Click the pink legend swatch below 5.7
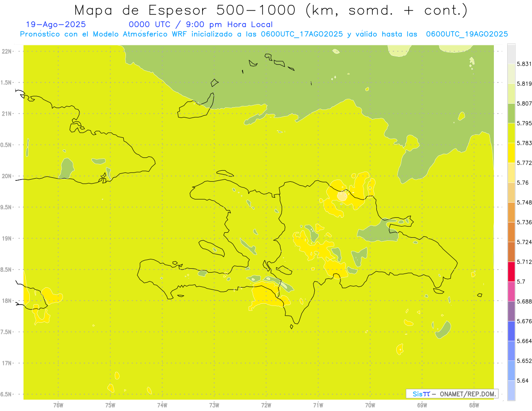This screenshot has width=532, height=411. [511, 291]
